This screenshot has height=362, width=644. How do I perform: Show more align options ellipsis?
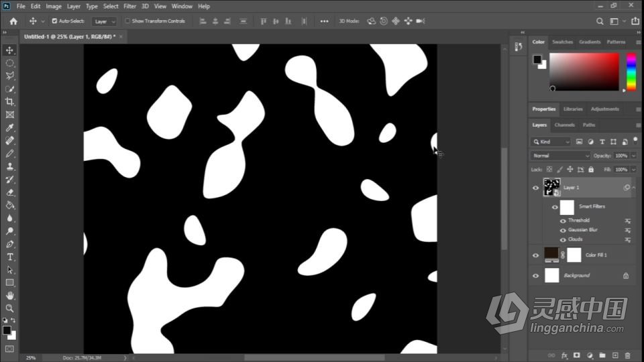pos(324,21)
